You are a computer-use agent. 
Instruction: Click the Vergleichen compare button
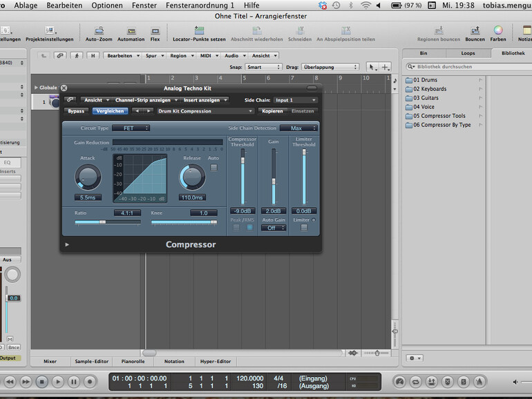(111, 111)
